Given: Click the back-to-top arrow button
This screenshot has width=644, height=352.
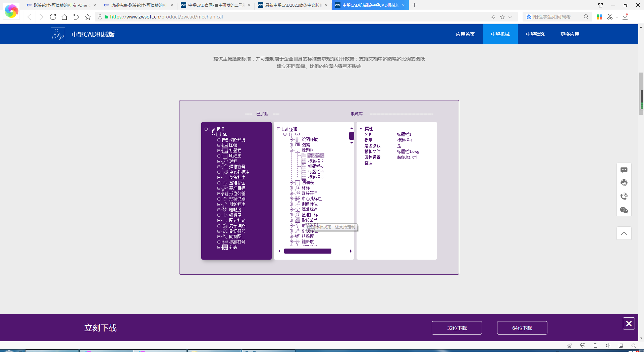Looking at the screenshot, I should 624,233.
